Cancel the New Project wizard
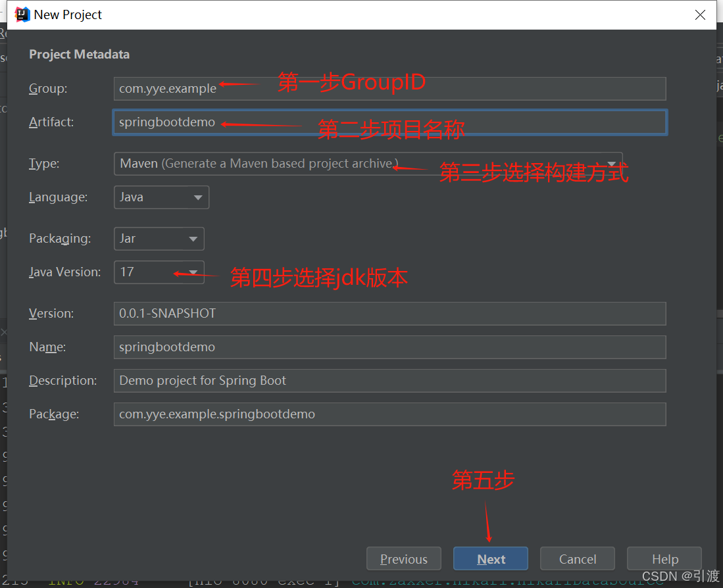 578,558
